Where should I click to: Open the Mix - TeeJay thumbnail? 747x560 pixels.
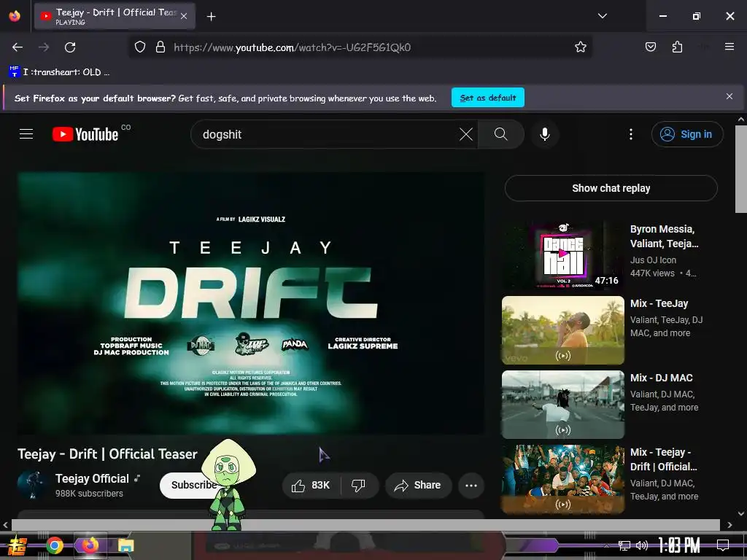(563, 330)
